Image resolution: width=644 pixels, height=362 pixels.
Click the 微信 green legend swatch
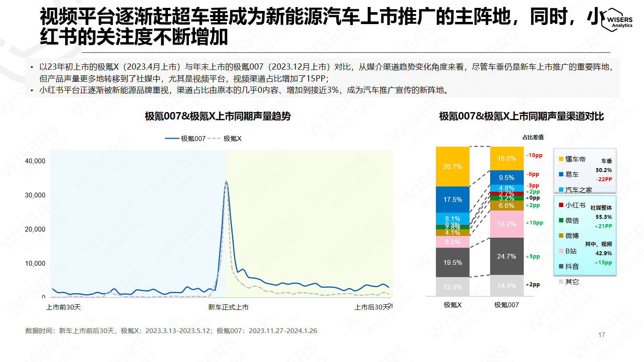pos(561,220)
